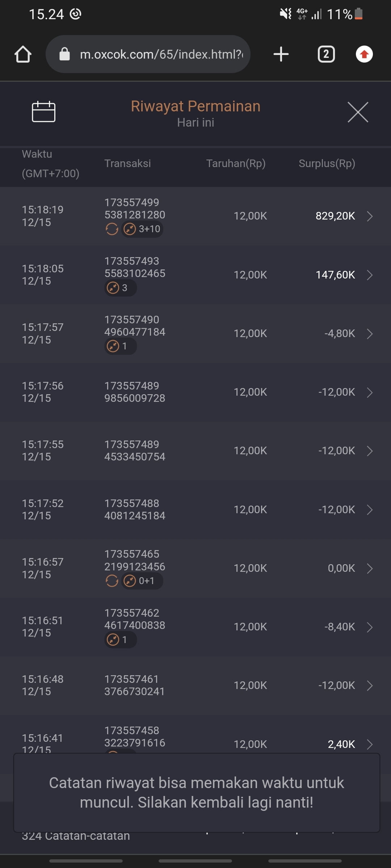
Task: Tap the padlock site security icon
Action: click(x=64, y=54)
